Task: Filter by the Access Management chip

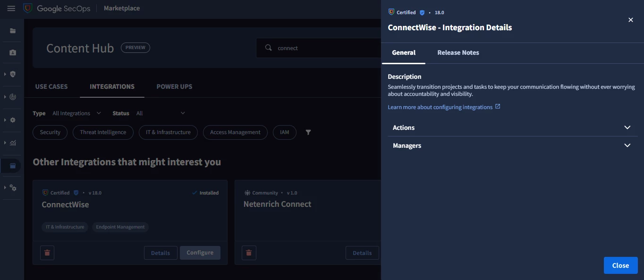Action: point(235,132)
